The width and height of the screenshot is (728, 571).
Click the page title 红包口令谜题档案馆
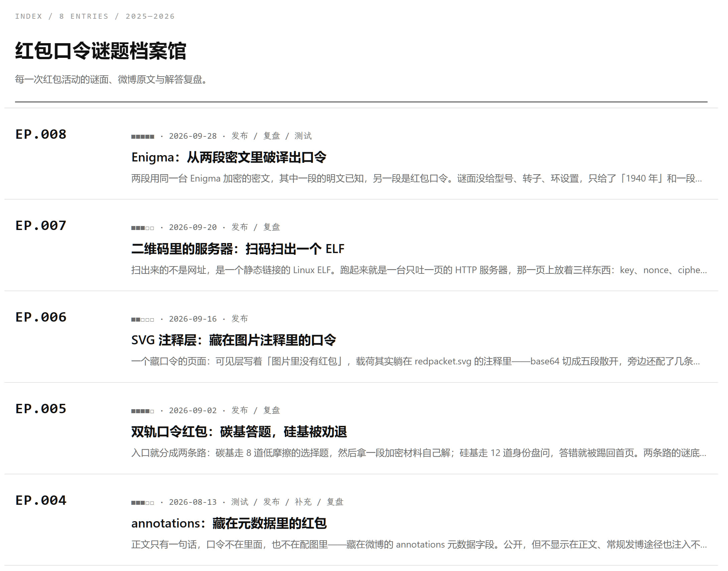tap(101, 51)
